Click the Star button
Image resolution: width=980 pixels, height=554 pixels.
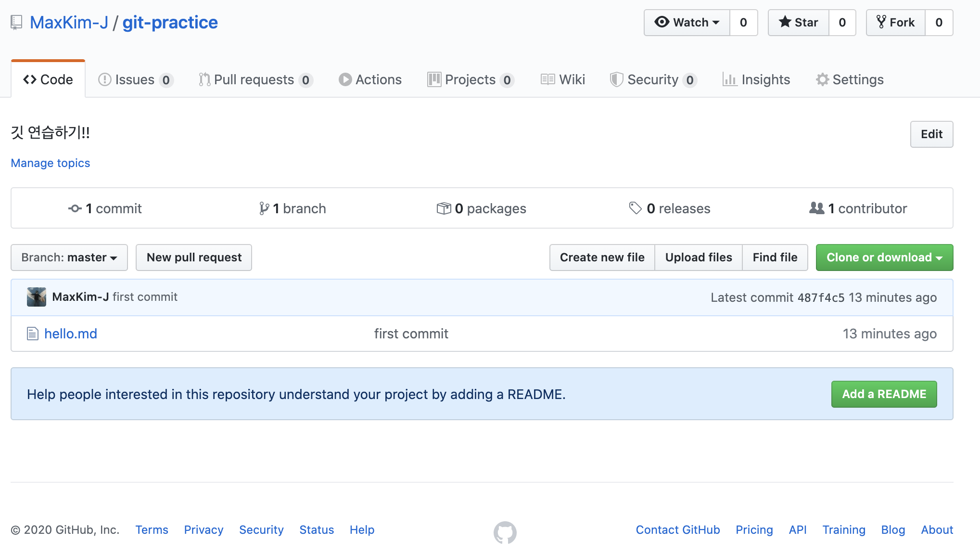[799, 23]
